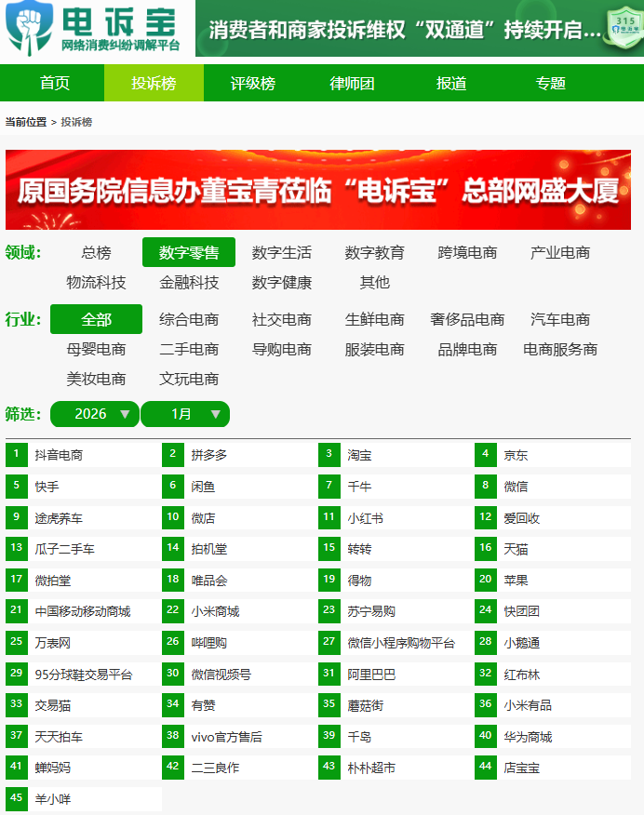
Task: Select the 数字生活 field filter
Action: [282, 252]
